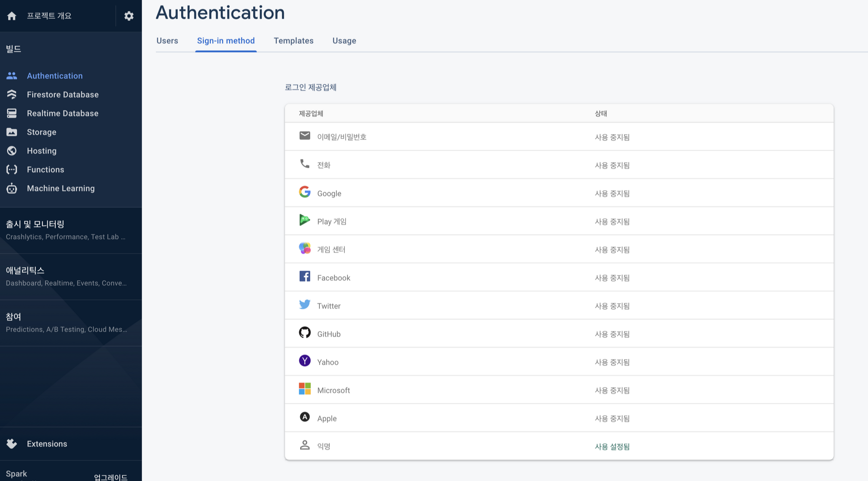
Task: Open Realtime Database from sidebar
Action: 63,113
